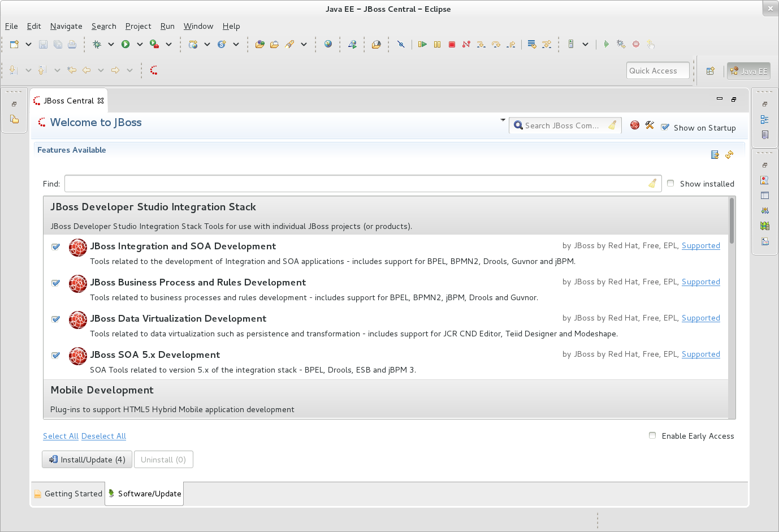Click the refresh icon in Features Available
Viewport: 779px width, 532px height.
[x=729, y=154]
